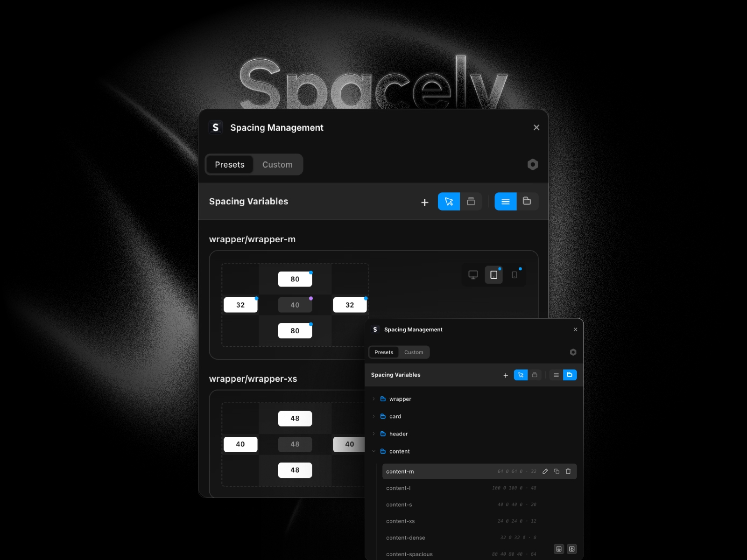Viewport: 747px width, 560px height.
Task: Switch to the archive/apply tool next to cursor
Action: click(471, 202)
